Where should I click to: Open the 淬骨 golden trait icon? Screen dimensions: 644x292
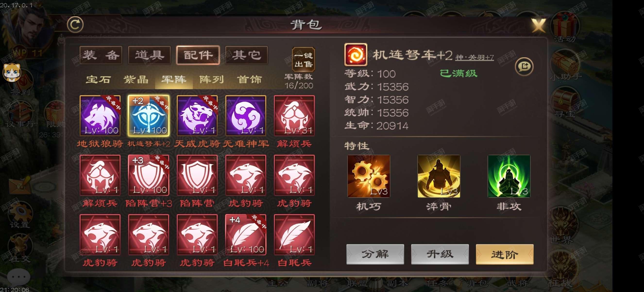pyautogui.click(x=439, y=176)
